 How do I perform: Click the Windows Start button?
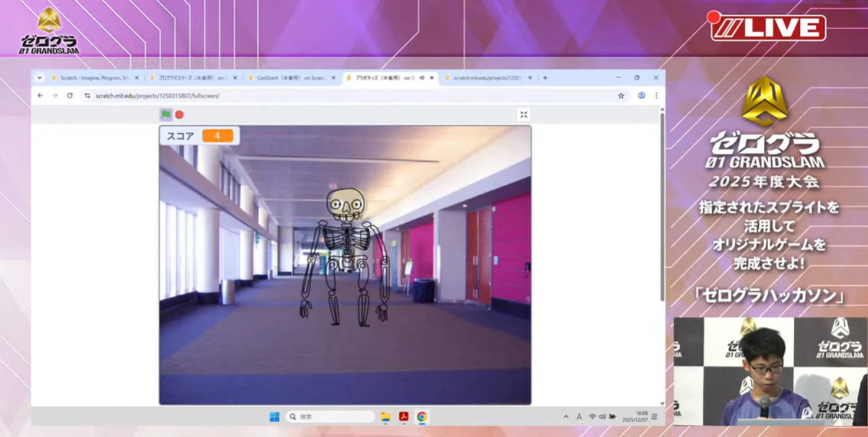click(274, 417)
